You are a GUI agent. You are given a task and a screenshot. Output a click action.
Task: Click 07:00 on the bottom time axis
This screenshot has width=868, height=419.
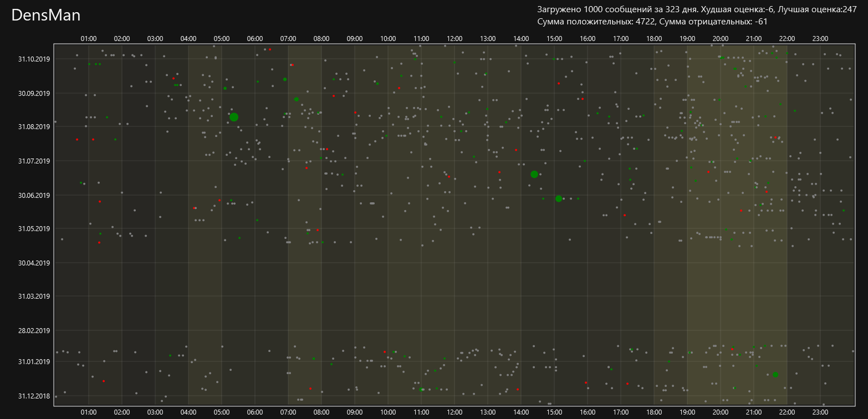pyautogui.click(x=288, y=412)
